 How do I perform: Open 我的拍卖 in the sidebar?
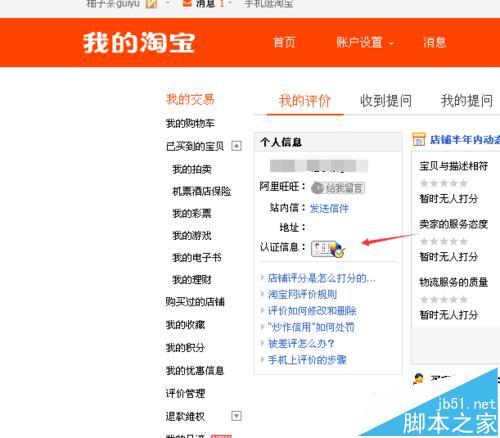[192, 169]
